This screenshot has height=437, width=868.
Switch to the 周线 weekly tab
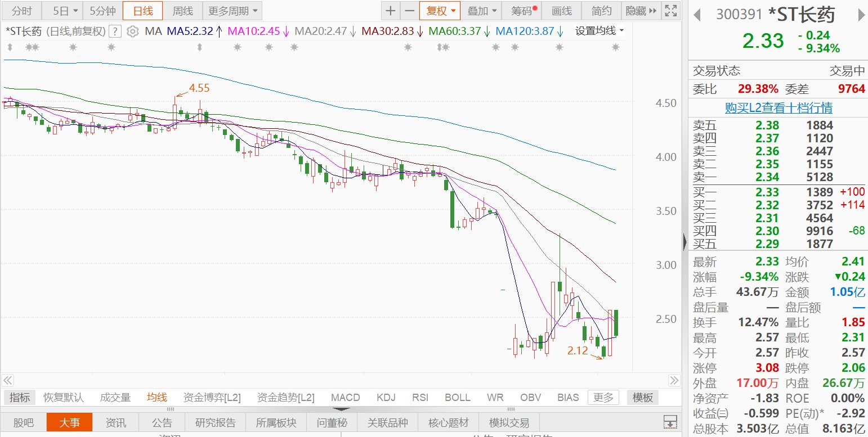[182, 11]
